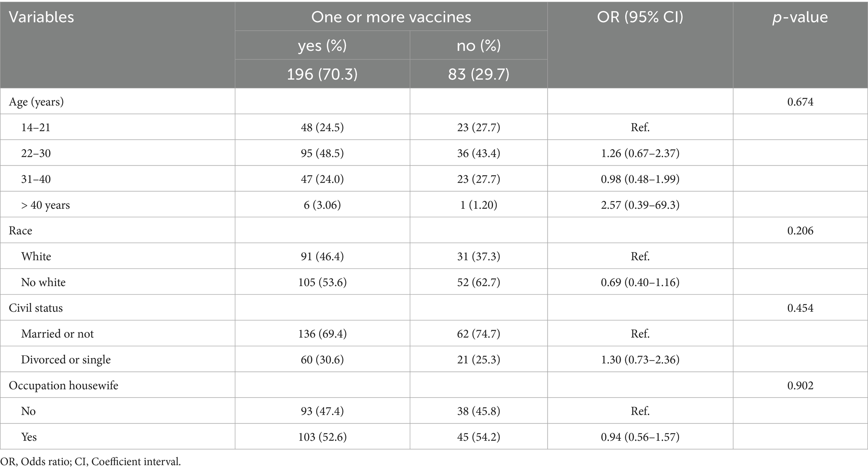Click the 'p-value' column header
This screenshot has height=471, width=868.
click(800, 17)
